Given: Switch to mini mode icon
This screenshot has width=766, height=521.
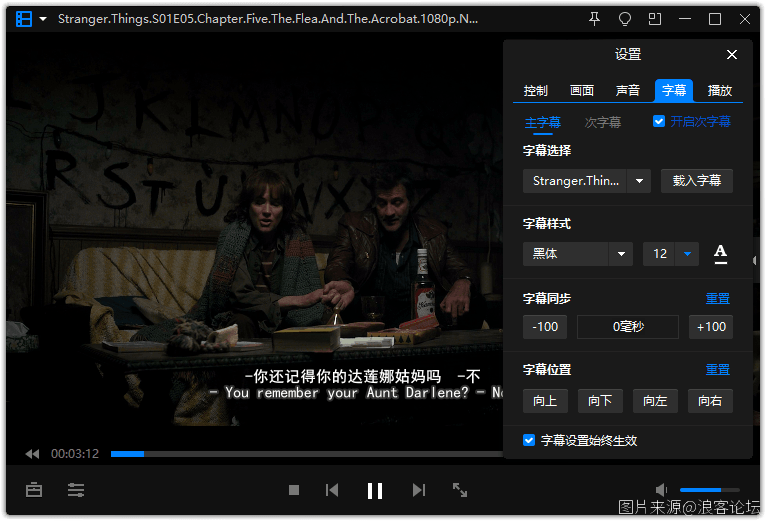Looking at the screenshot, I should [655, 19].
